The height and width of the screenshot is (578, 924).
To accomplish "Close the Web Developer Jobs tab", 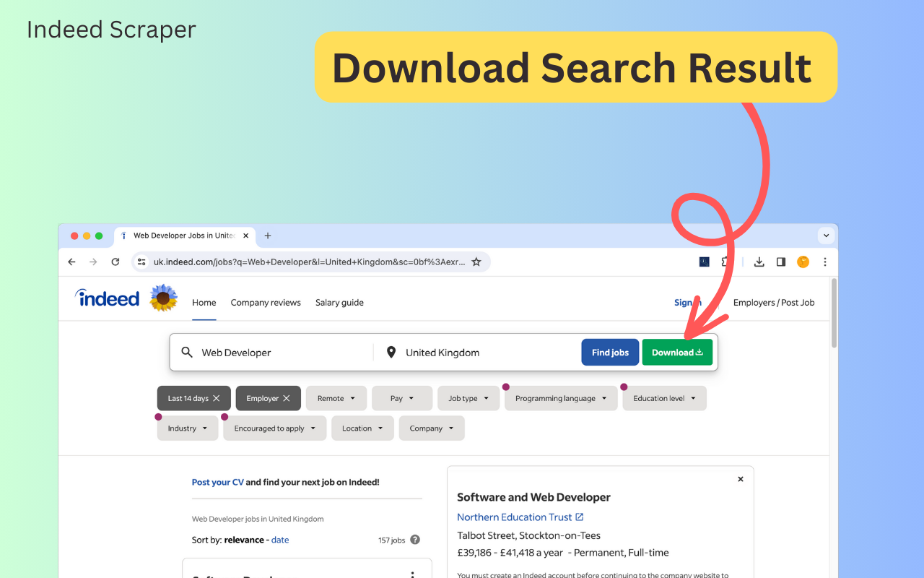I will tap(246, 236).
